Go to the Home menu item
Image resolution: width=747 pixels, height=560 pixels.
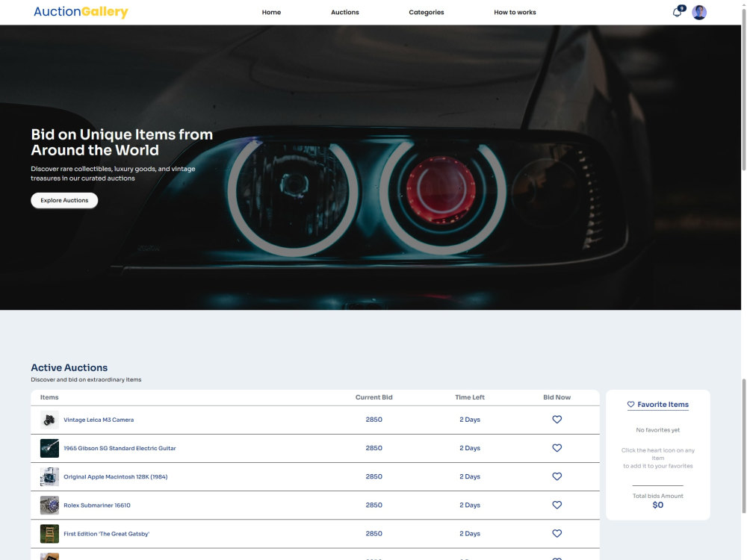(x=271, y=13)
